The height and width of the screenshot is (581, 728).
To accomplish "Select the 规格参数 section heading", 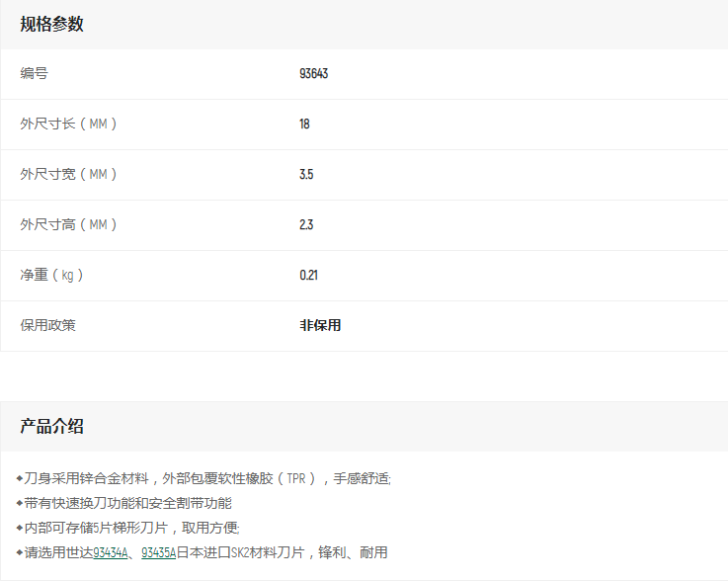I will [x=52, y=24].
